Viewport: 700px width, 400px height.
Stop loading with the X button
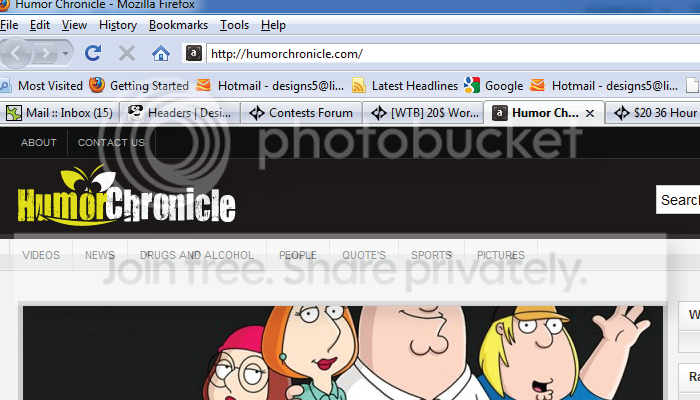click(127, 54)
